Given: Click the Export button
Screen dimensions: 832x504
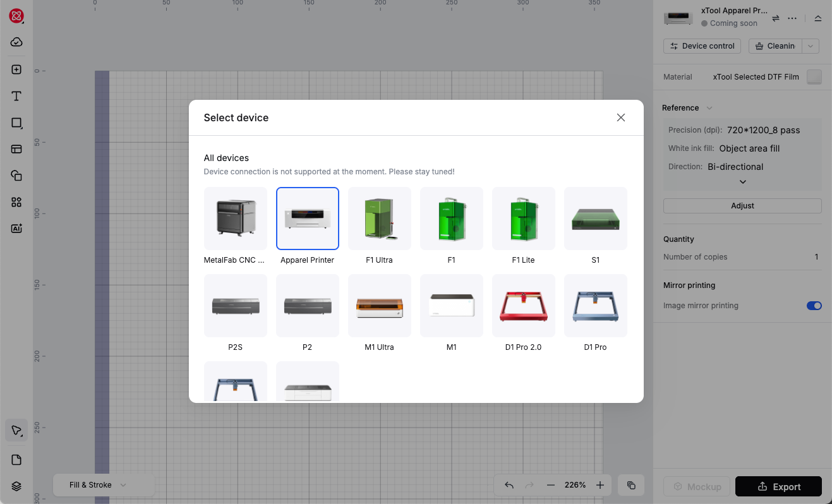Looking at the screenshot, I should [x=778, y=486].
